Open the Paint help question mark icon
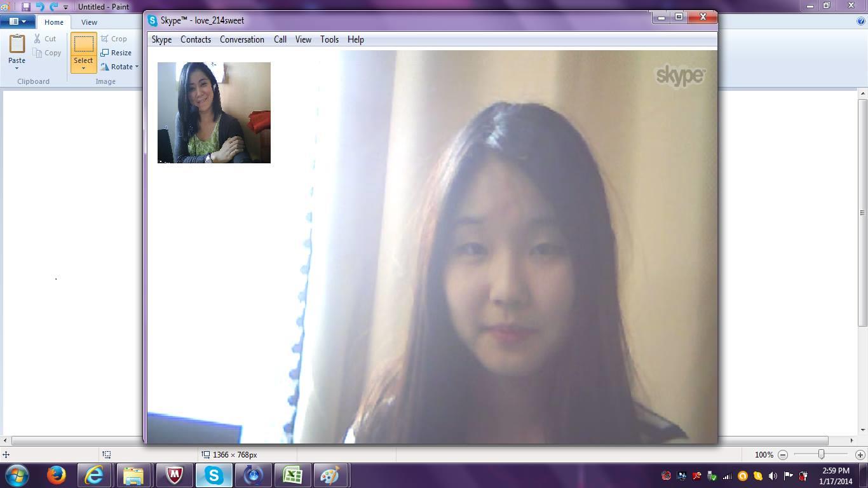The image size is (868, 488). click(861, 21)
